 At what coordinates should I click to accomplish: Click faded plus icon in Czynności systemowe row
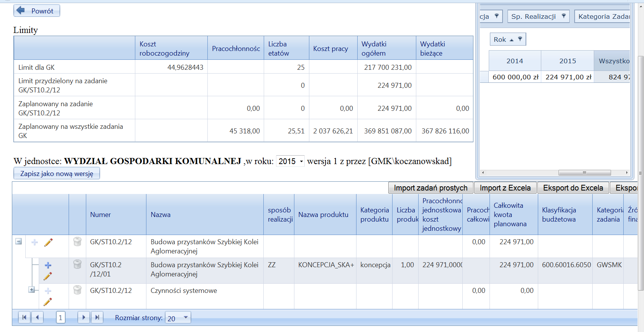[x=48, y=291]
